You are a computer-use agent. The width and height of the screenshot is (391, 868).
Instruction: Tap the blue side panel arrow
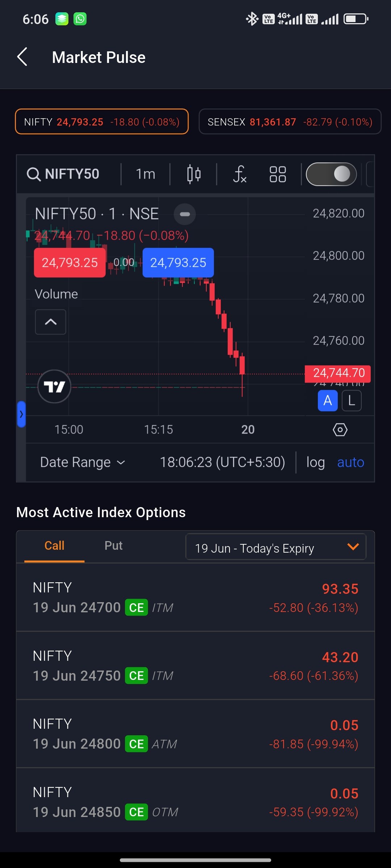pyautogui.click(x=21, y=414)
